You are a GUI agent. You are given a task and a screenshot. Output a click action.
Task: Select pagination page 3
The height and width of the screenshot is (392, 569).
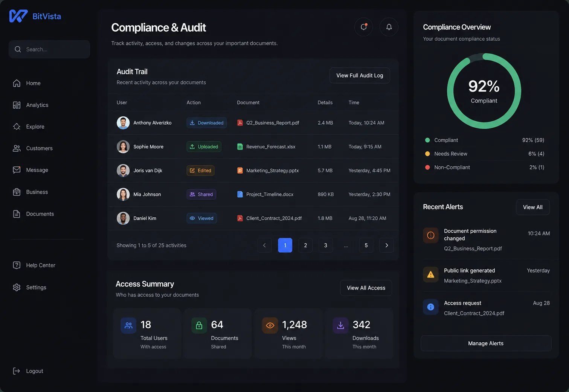(x=326, y=246)
